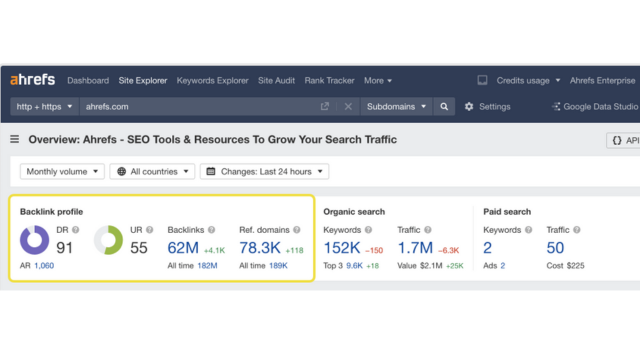The width and height of the screenshot is (640, 360).
Task: Open All countries dropdown
Action: (x=152, y=171)
